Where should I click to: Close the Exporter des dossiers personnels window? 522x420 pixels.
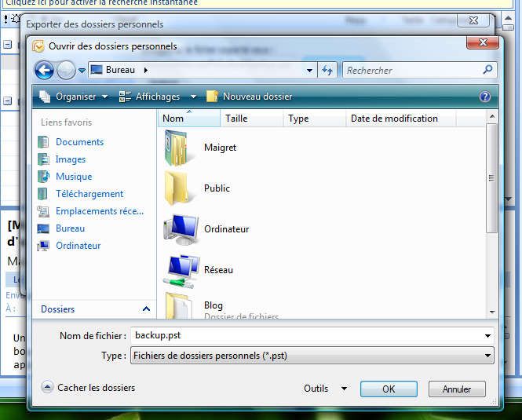point(473,20)
